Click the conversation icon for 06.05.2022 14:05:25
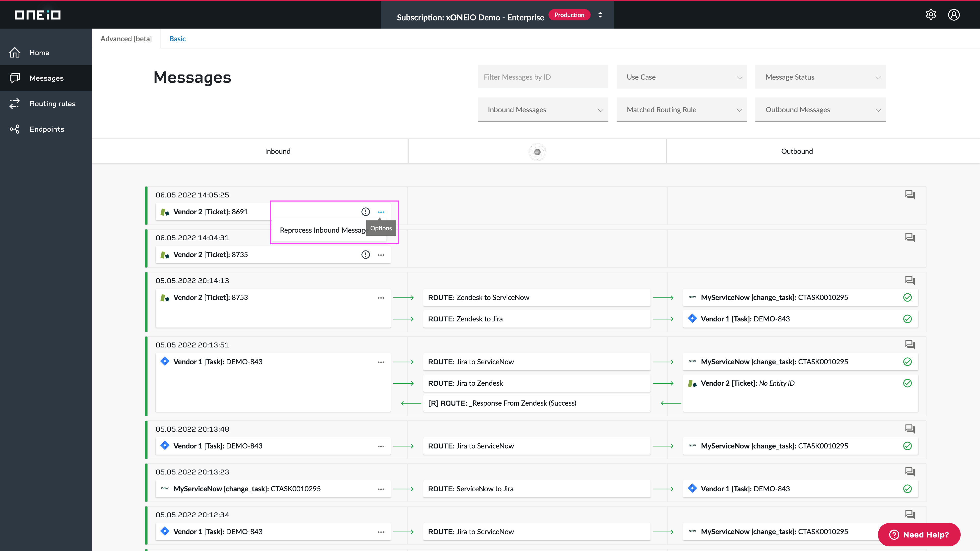 (910, 195)
